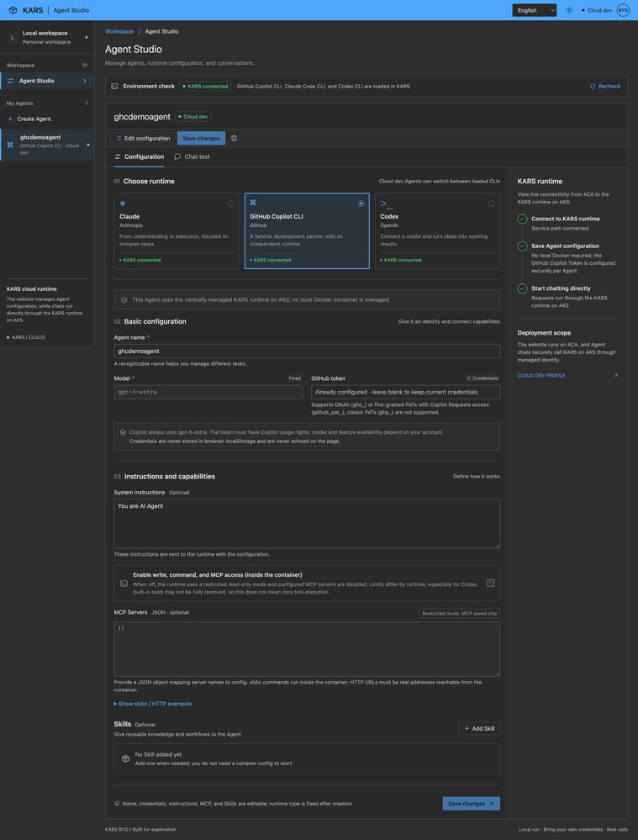The width and height of the screenshot is (638, 840).
Task: Click the Credentials badge icon
Action: (x=469, y=378)
